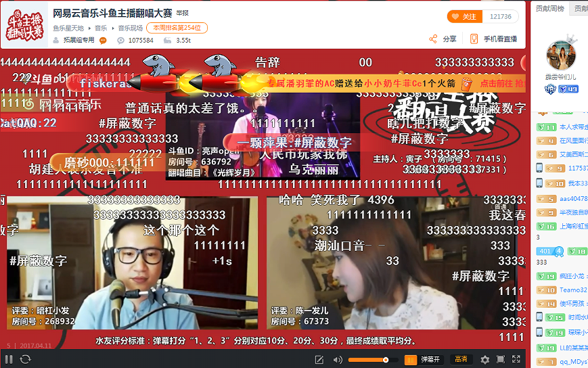Click level 11 badge beside 本人求带走

click(x=546, y=127)
